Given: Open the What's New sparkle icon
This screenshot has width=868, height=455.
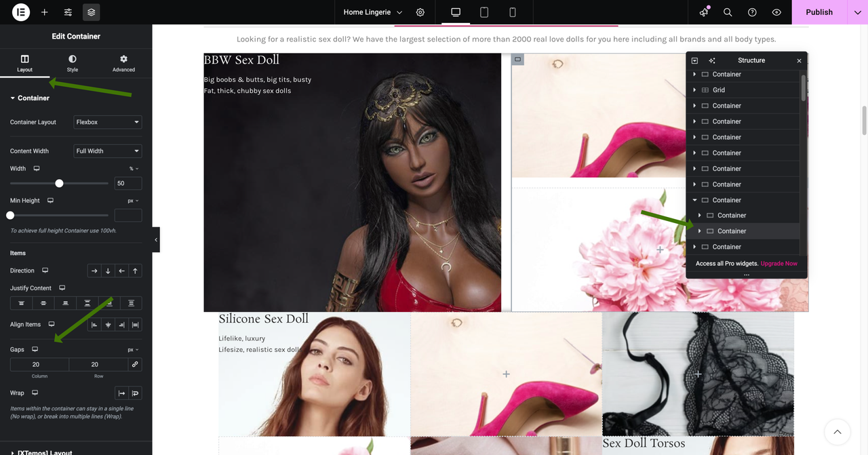Looking at the screenshot, I should click(x=704, y=12).
